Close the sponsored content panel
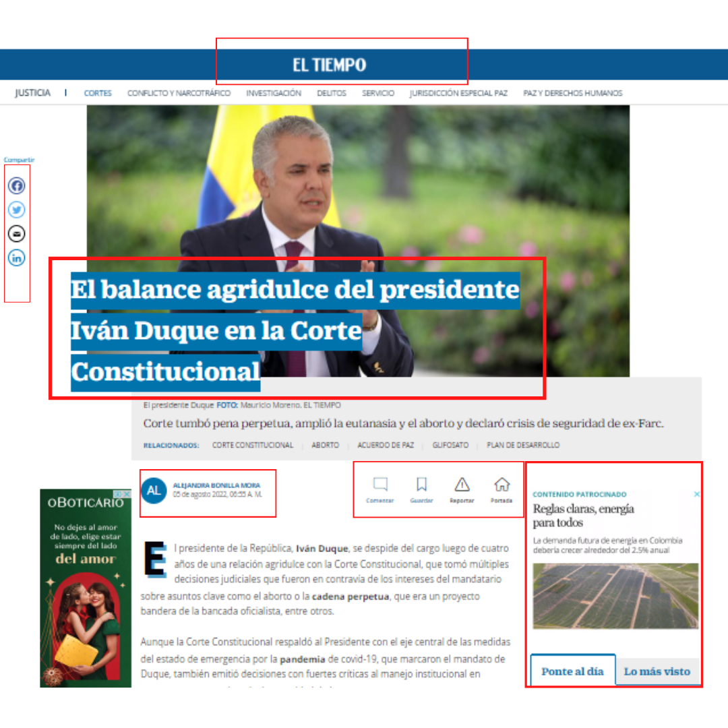Screen dimensions: 728x728 (x=696, y=494)
